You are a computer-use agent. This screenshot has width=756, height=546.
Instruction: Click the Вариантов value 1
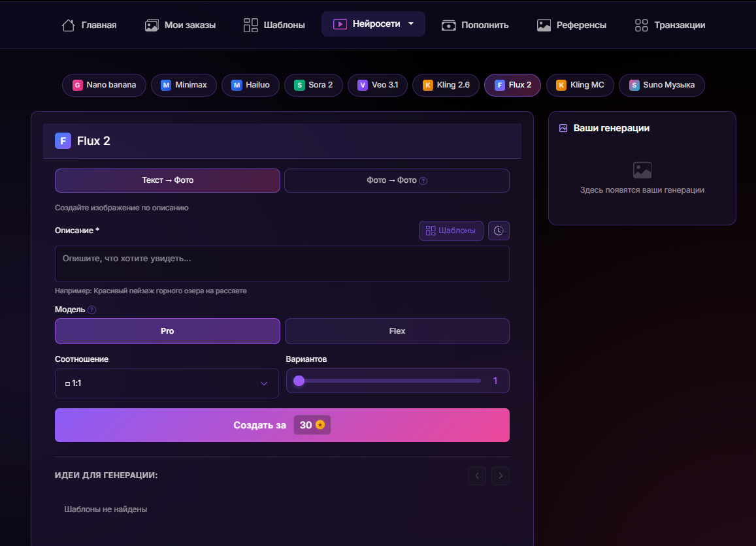click(495, 381)
